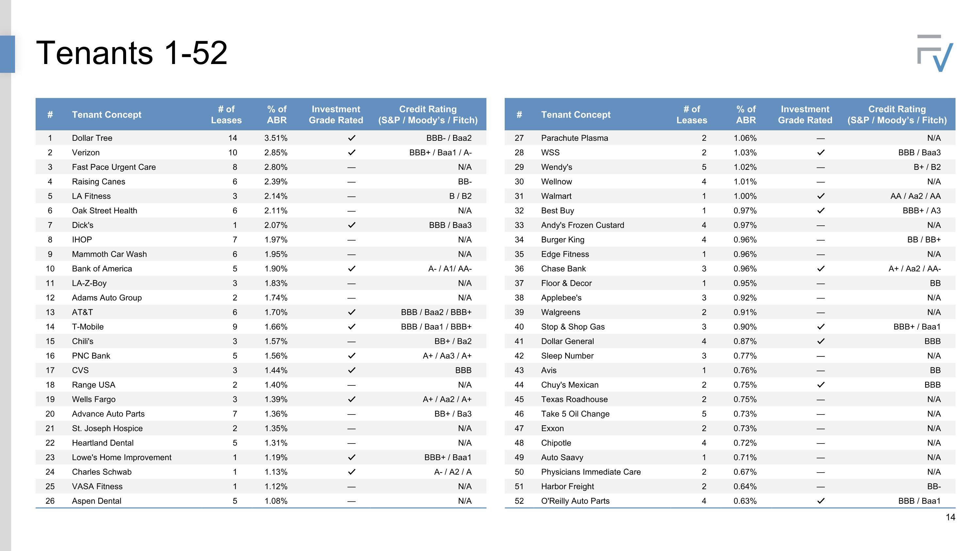Image resolution: width=980 pixels, height=551 pixels.
Task: Click the company checkmark logo
Action: tap(935, 53)
